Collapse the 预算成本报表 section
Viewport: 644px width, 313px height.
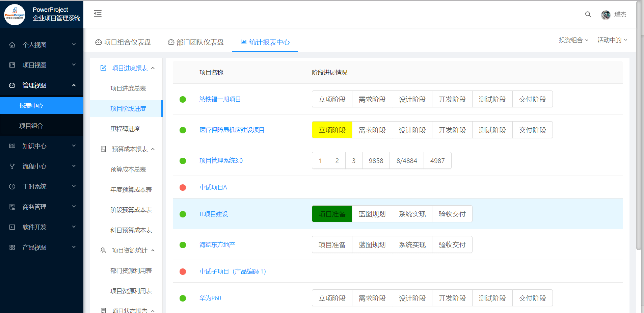[153, 149]
